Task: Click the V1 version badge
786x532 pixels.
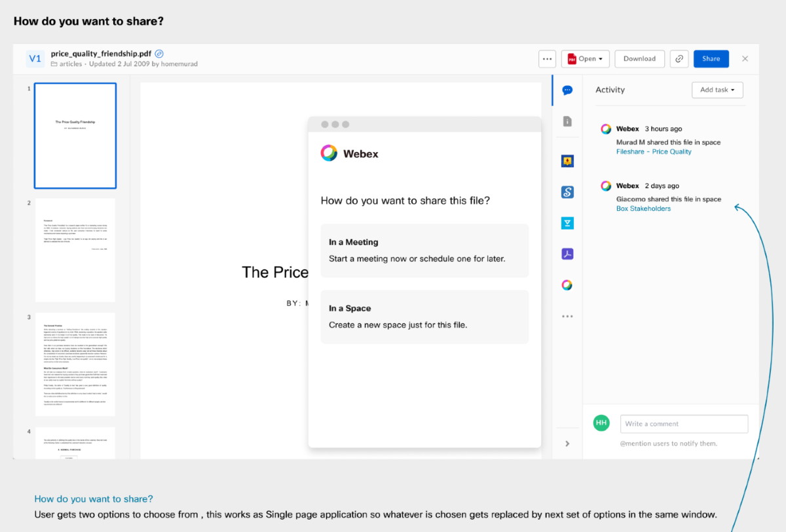Action: tap(35, 59)
